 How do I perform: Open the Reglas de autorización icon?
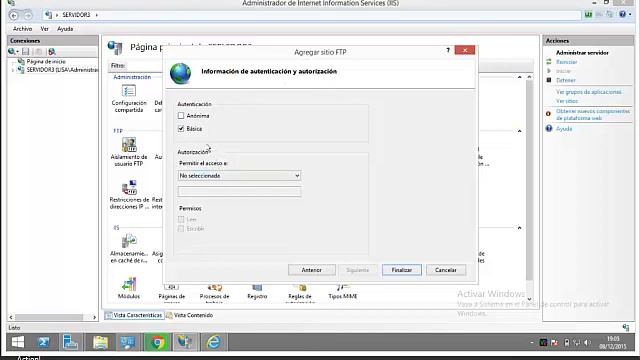tap(300, 294)
